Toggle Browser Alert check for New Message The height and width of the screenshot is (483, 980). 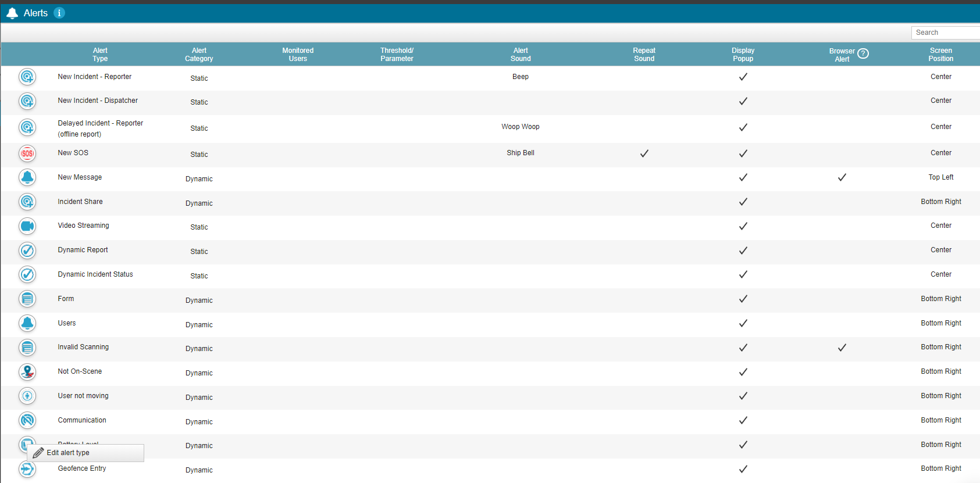[x=842, y=177]
